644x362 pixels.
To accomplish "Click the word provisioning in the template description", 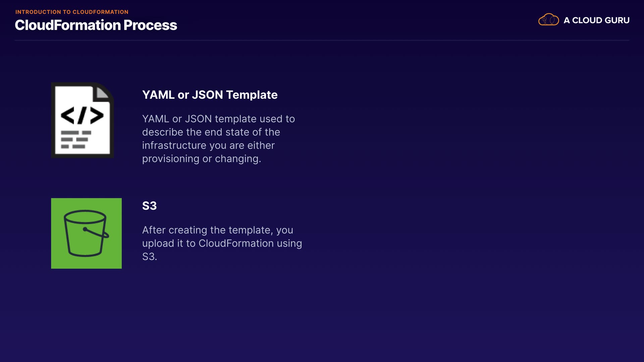I will point(170,159).
